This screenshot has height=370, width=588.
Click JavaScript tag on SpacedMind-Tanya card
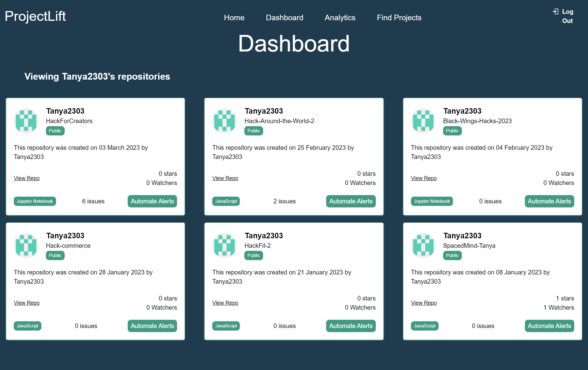[x=424, y=326]
